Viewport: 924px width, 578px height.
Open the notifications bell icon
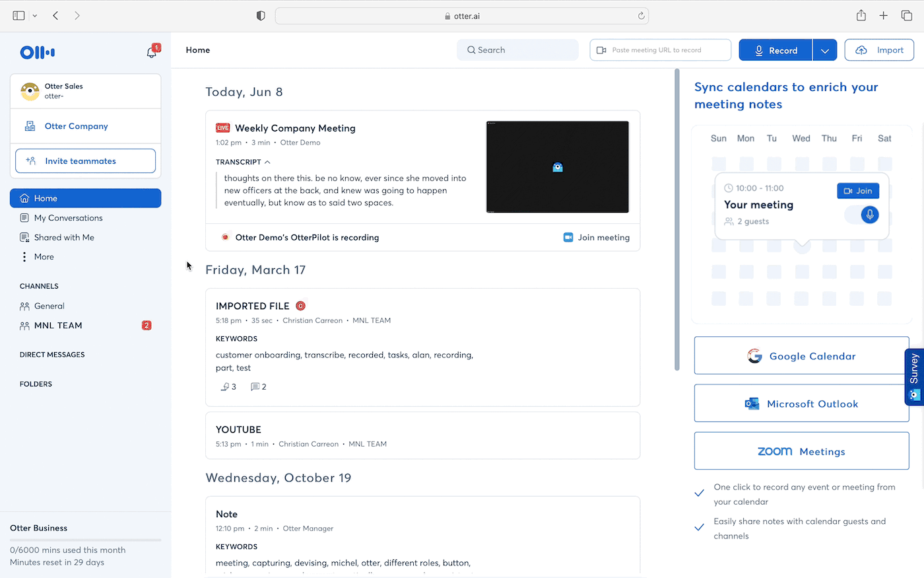152,52
